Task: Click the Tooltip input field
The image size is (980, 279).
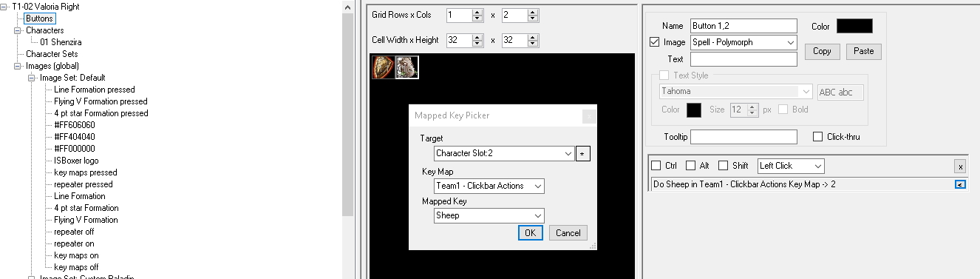Action: click(743, 137)
